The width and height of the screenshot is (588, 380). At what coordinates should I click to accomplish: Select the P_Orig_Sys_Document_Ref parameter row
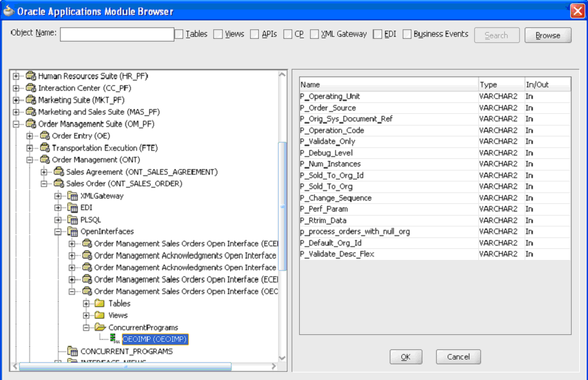[x=435, y=119]
